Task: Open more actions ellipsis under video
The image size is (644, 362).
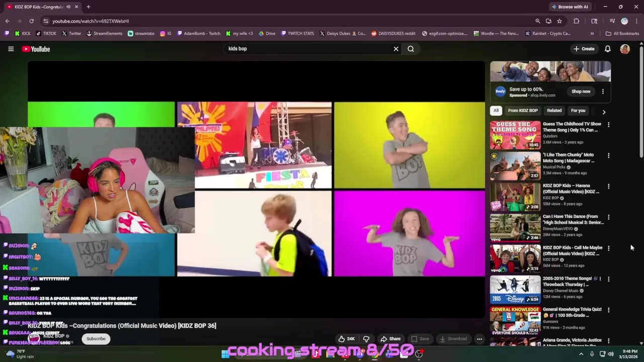Action: (x=479, y=339)
